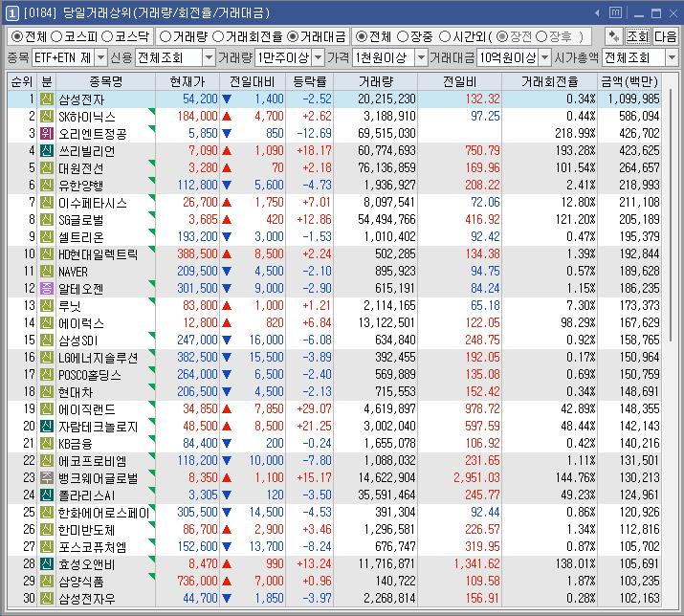Click the tool icon beside 조회 button

click(x=614, y=36)
